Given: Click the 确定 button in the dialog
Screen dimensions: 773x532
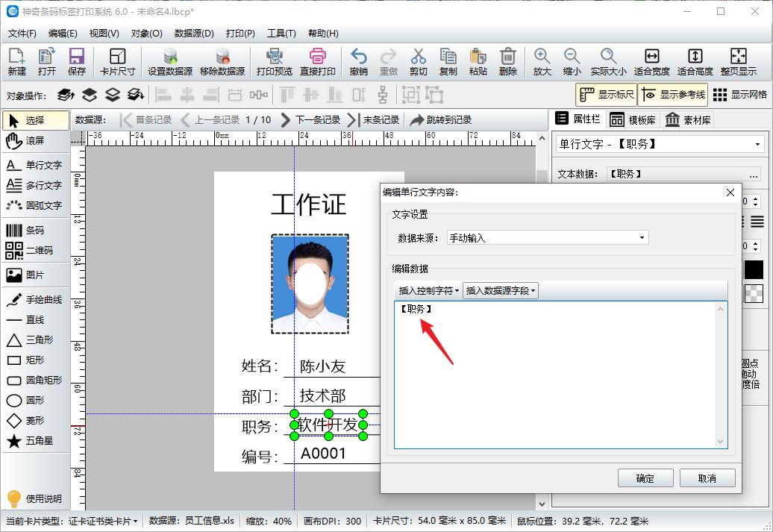Looking at the screenshot, I should [x=644, y=478].
